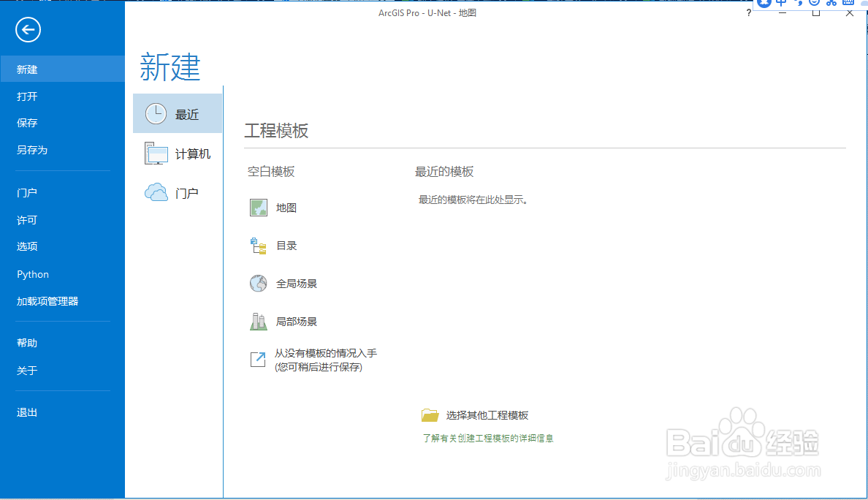This screenshot has width=868, height=500.
Task: Select the clock icon beside 最近
Action: [x=156, y=113]
